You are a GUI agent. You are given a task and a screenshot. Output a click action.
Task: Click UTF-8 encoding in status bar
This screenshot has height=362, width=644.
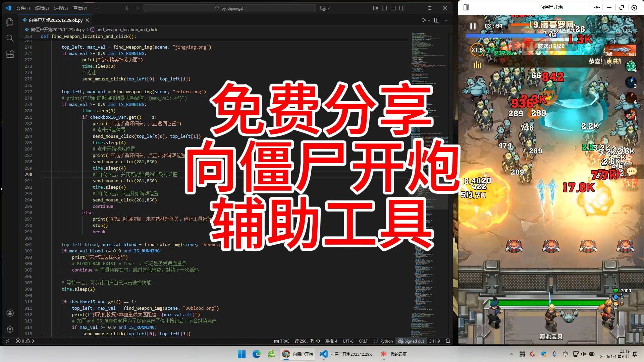(x=348, y=341)
